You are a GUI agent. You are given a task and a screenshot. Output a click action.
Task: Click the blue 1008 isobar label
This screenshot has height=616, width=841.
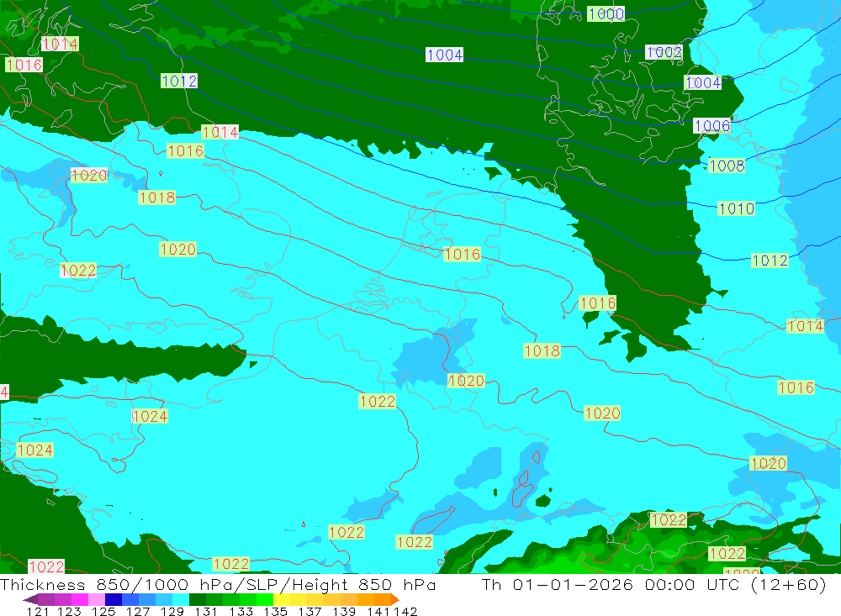[727, 166]
